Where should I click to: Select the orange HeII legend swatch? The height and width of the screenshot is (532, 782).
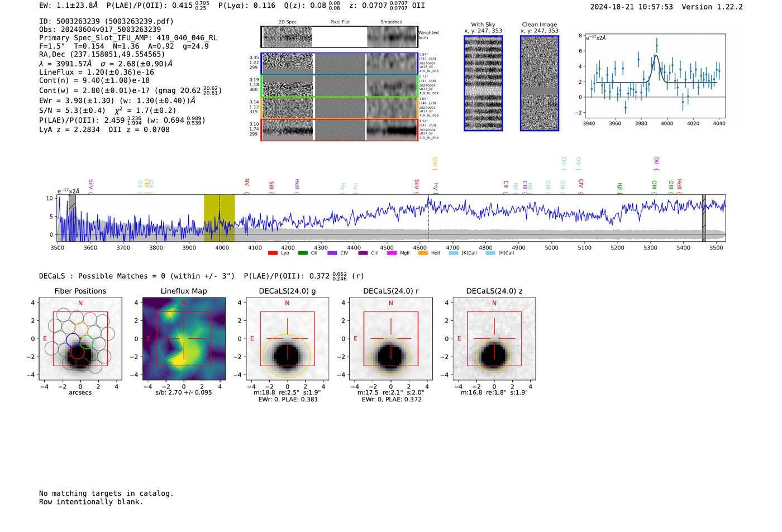(423, 253)
